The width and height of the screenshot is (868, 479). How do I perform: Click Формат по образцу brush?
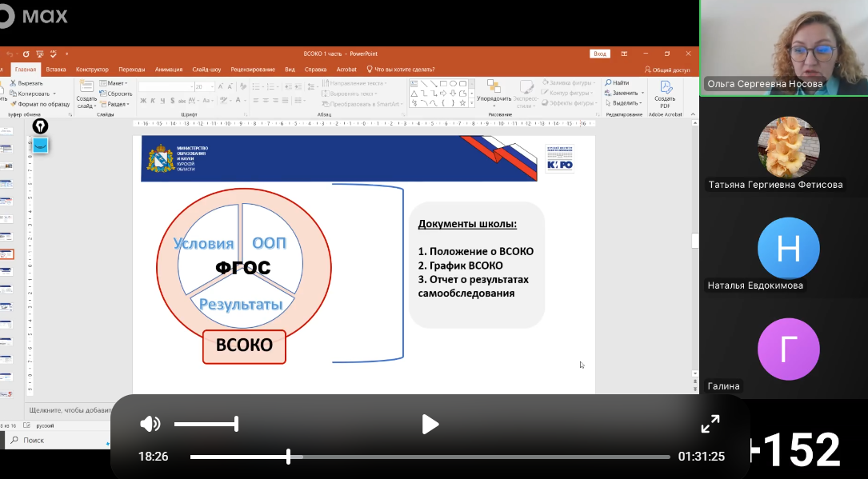coord(40,104)
